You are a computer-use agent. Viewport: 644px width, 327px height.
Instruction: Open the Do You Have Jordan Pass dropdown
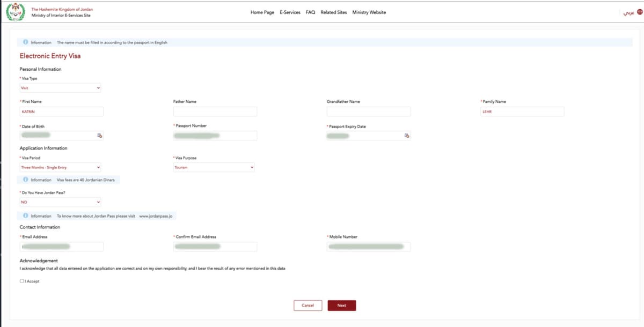click(60, 202)
